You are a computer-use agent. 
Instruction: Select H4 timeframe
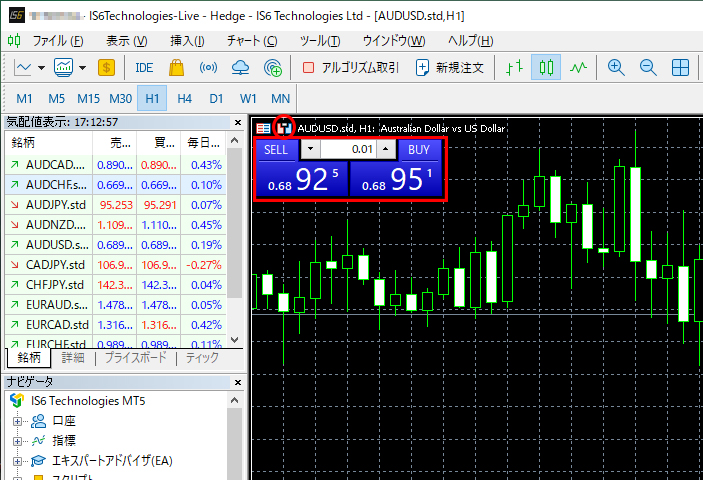[184, 98]
